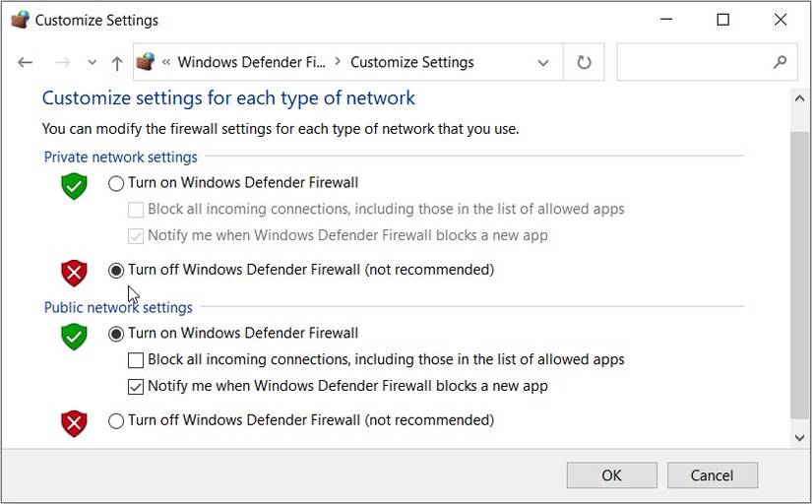
Task: Open the Windows Defender Firewall breadcrumb
Action: tap(252, 62)
